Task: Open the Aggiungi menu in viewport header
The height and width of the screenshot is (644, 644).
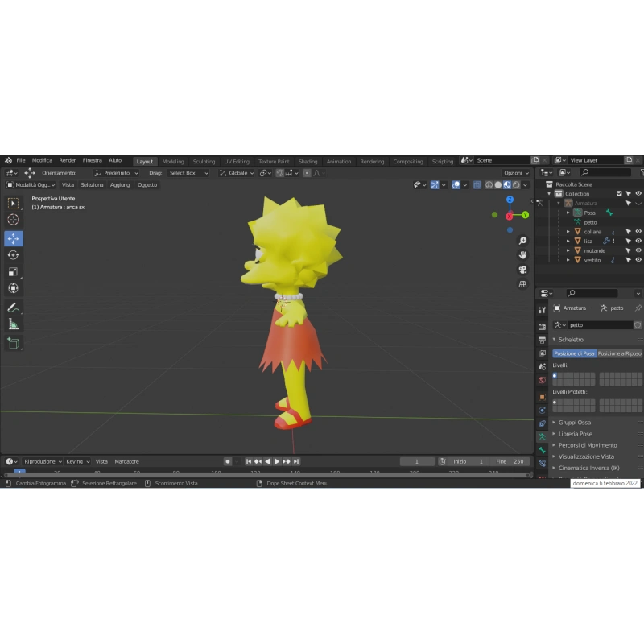Action: point(120,185)
